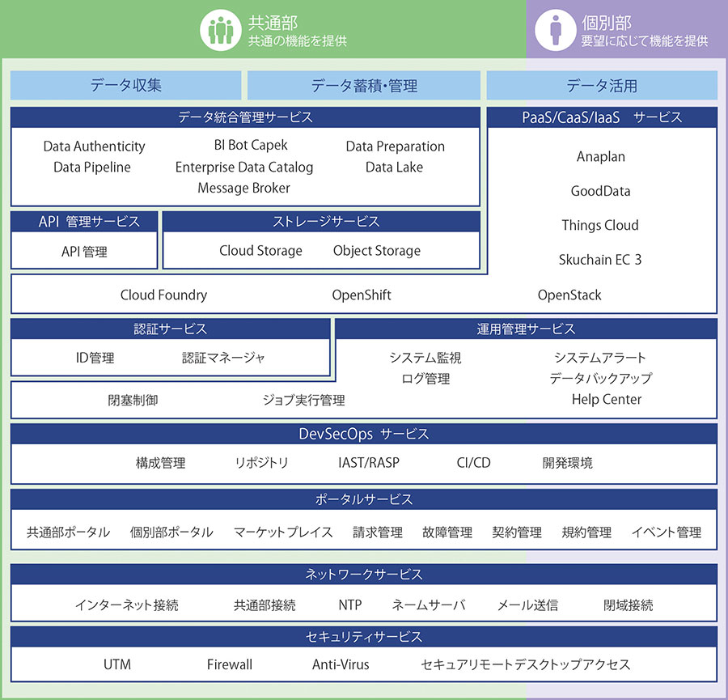Click the Cloud Foundry text
The image size is (728, 700).
(163, 295)
